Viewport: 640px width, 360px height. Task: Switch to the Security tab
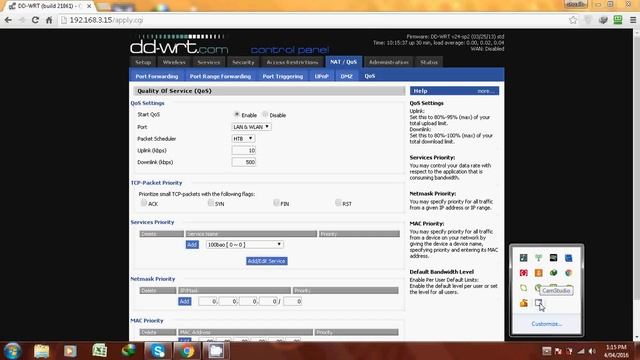pos(243,62)
